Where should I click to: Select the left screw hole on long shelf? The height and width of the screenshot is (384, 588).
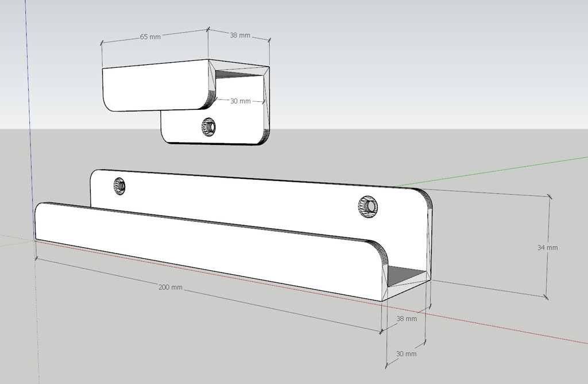point(119,186)
